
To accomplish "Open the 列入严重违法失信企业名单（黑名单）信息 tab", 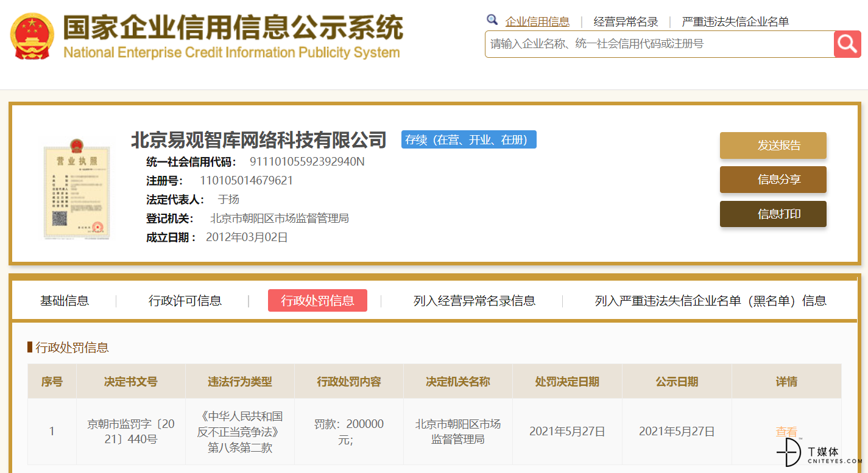I will 711,301.
